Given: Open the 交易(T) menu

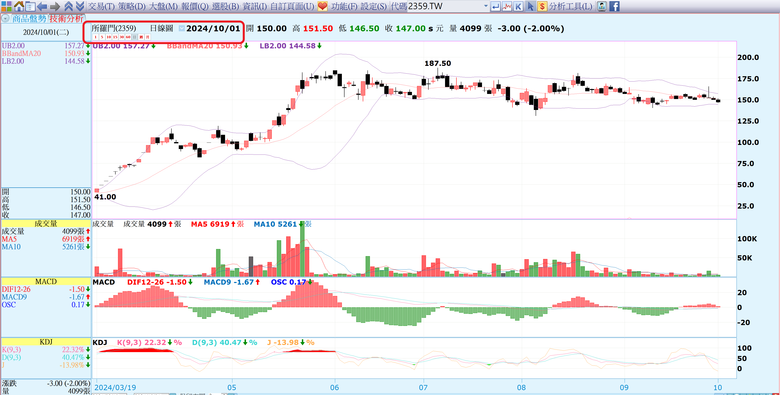Looking at the screenshot, I should click(101, 6).
